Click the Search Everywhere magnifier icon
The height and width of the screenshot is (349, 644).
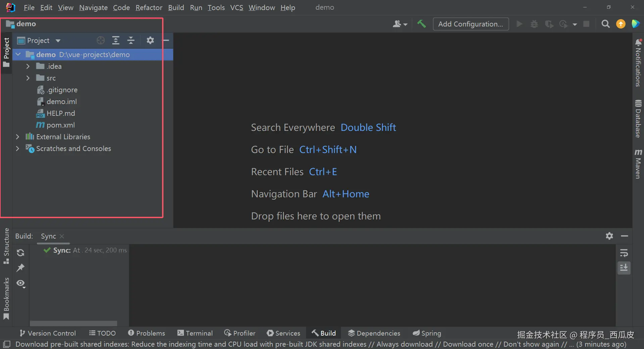[605, 24]
